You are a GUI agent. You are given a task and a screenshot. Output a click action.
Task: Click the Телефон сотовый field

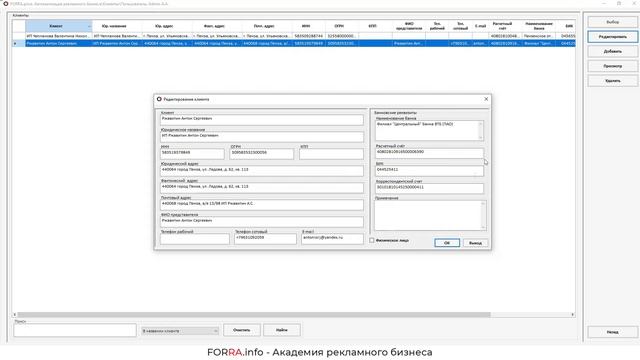coord(265,239)
